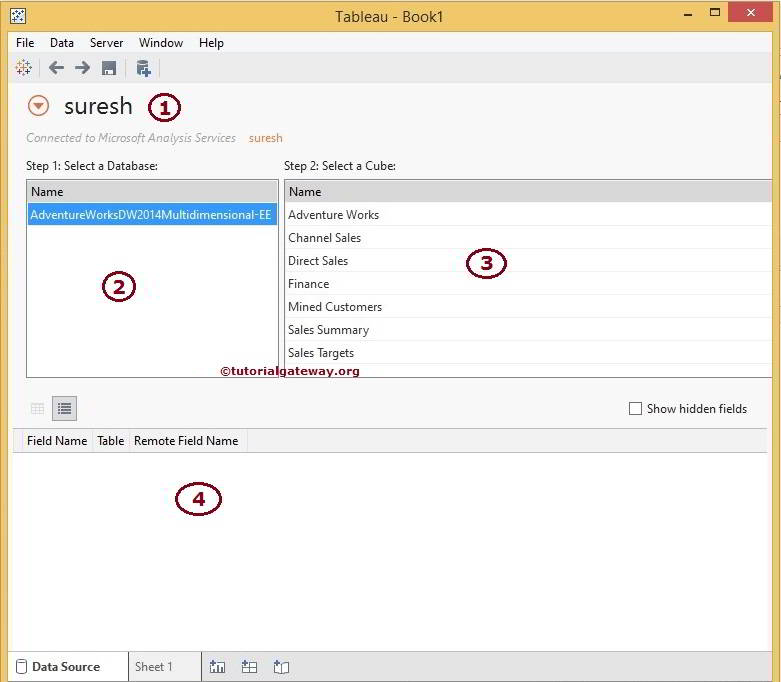
Task: Minimize the Tableau window
Action: click(688, 15)
